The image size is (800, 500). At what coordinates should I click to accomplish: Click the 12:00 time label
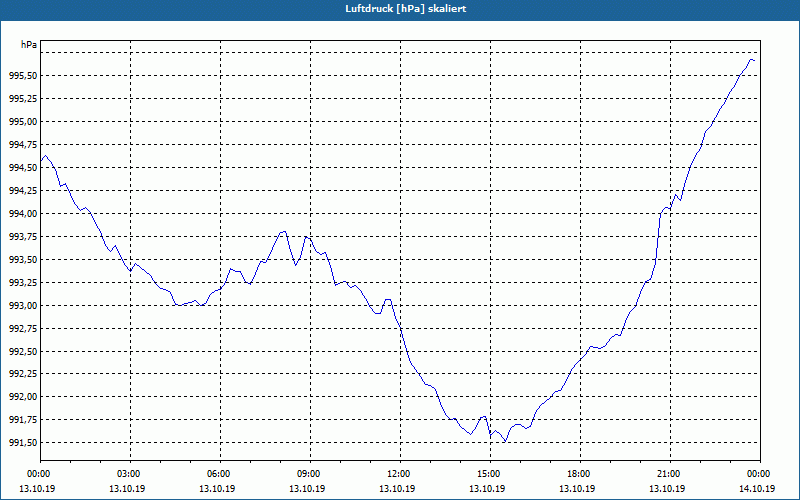(400, 474)
